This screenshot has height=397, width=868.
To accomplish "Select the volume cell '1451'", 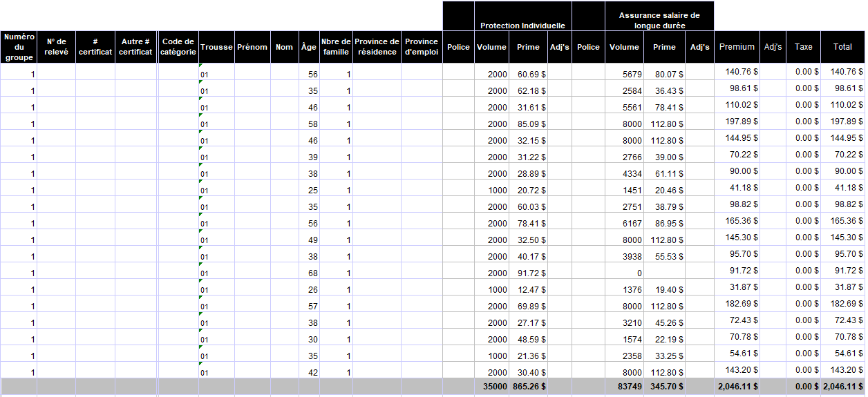I will [x=625, y=188].
